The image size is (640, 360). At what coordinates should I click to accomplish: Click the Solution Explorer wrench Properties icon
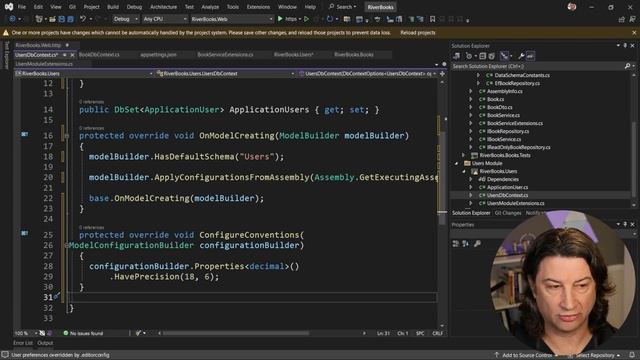coord(521,56)
